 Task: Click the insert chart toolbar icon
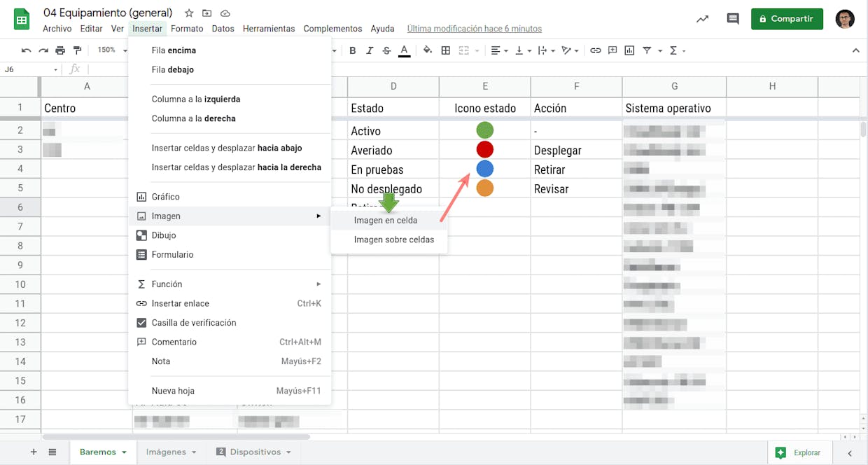(x=629, y=50)
